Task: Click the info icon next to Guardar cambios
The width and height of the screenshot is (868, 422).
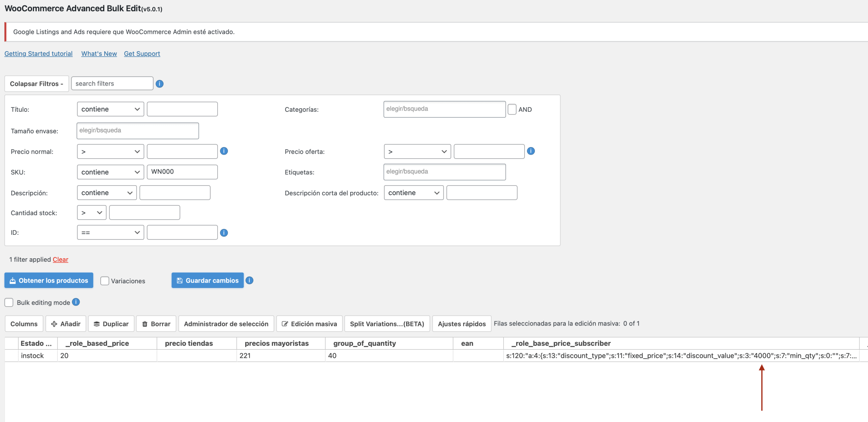Action: [x=250, y=280]
